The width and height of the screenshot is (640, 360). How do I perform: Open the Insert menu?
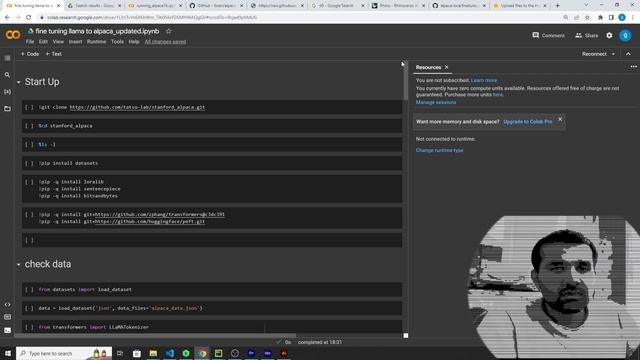pyautogui.click(x=75, y=42)
